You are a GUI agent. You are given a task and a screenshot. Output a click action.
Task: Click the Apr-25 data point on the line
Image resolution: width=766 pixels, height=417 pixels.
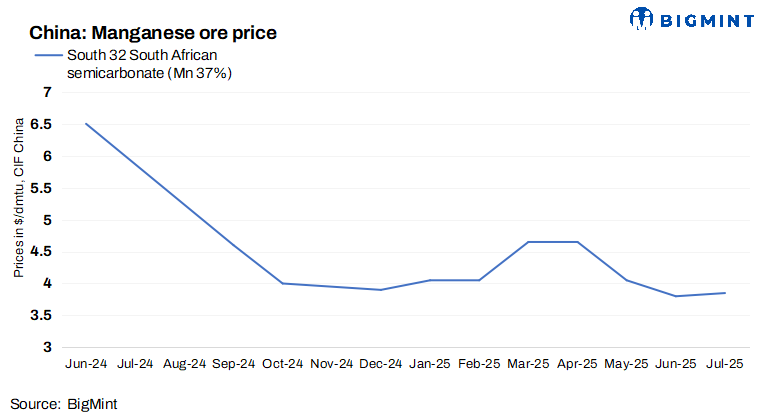[577, 242]
